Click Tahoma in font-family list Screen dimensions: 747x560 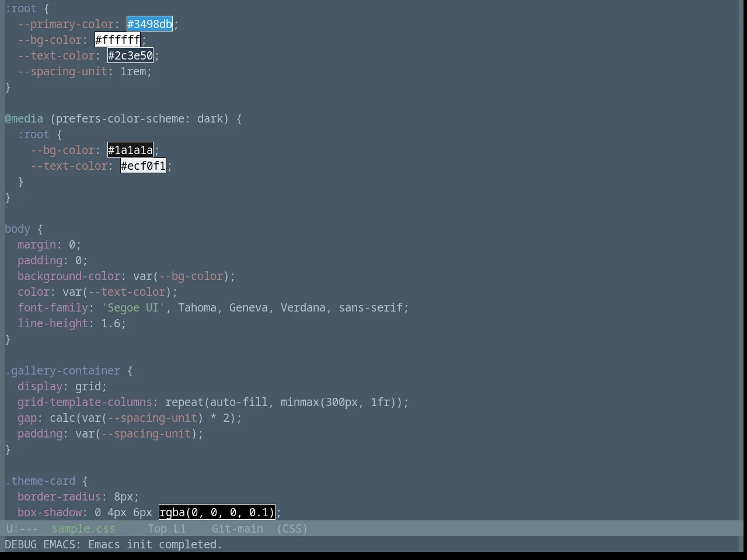coord(197,307)
